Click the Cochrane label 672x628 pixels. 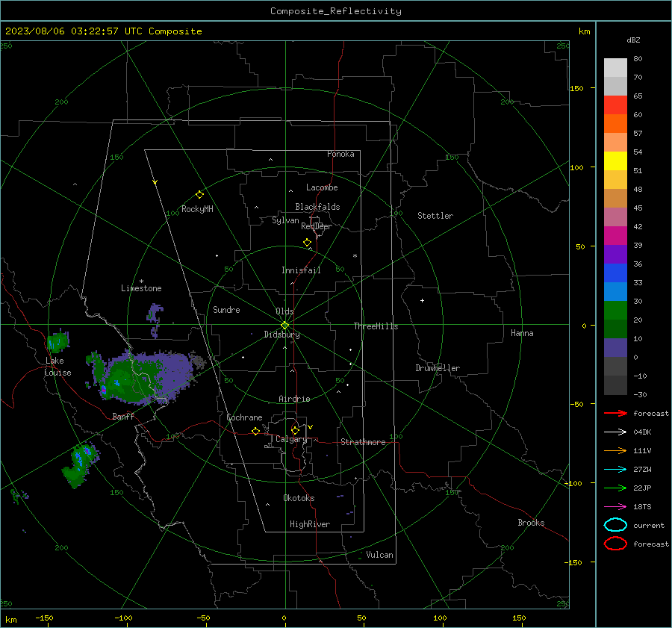coord(244,417)
